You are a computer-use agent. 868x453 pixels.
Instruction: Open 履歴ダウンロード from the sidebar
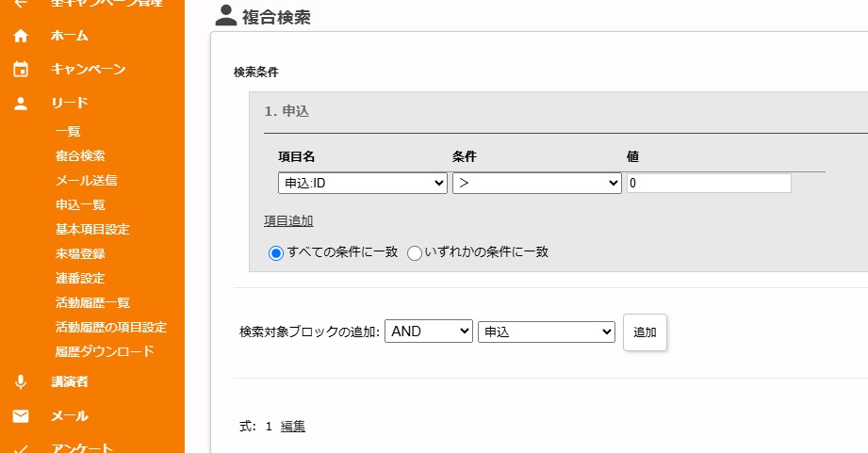point(104,351)
